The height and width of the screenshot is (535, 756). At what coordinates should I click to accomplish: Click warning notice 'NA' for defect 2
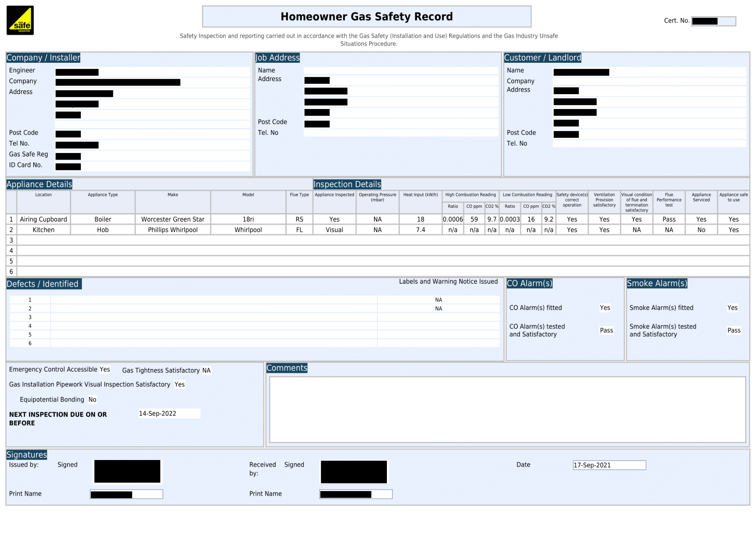point(438,309)
